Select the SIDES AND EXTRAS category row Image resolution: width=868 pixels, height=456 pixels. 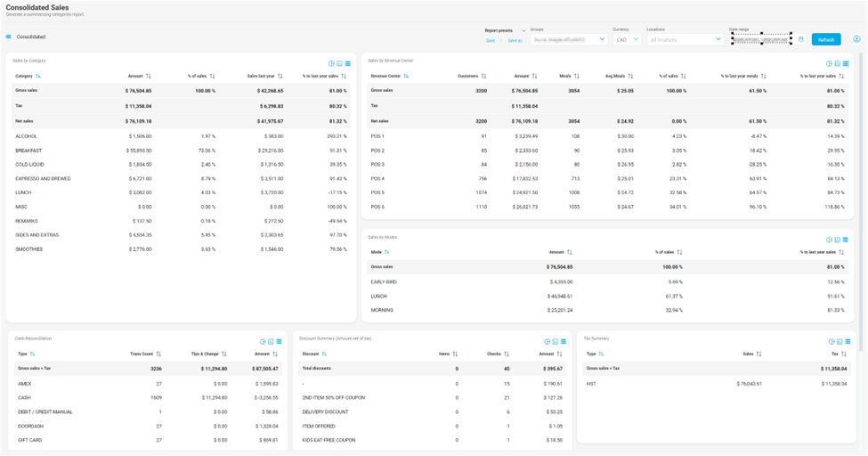pyautogui.click(x=181, y=235)
